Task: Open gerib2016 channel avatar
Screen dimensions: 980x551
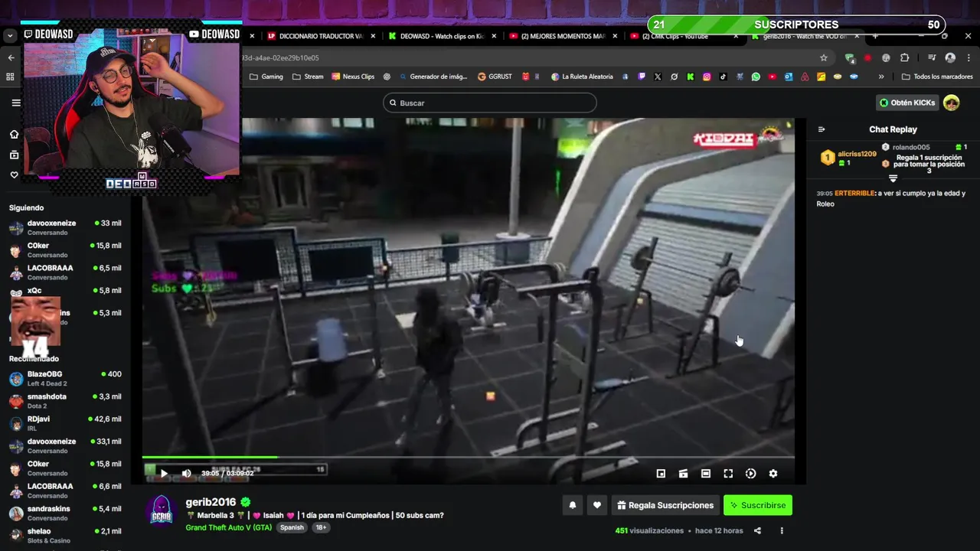Action: pyautogui.click(x=161, y=510)
